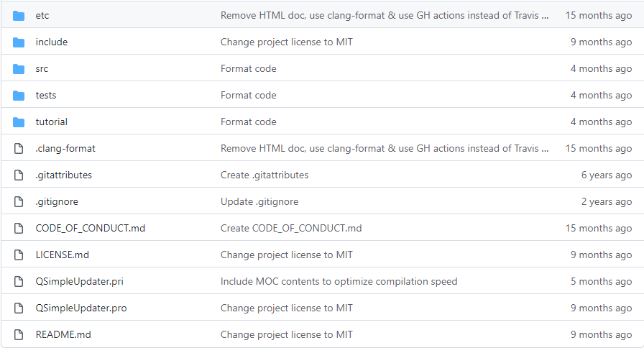Click the folder icon beside etc

(x=19, y=15)
